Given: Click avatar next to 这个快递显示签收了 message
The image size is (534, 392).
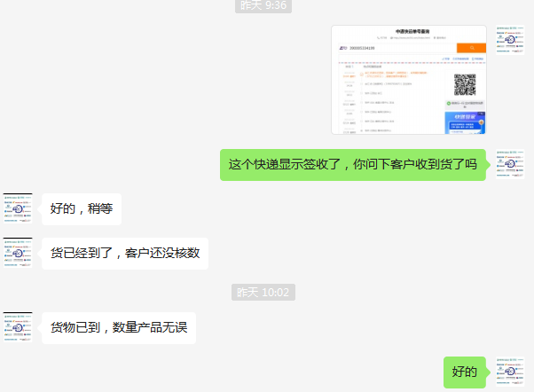Looking at the screenshot, I should 510,164.
